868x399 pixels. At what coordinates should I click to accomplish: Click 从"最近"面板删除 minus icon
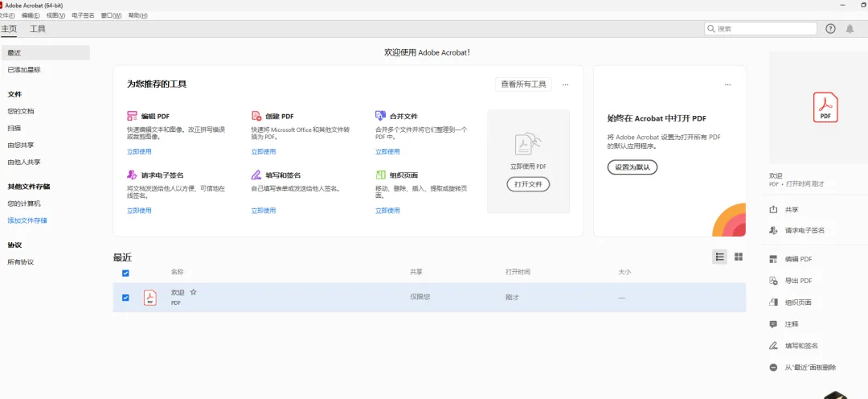click(773, 368)
